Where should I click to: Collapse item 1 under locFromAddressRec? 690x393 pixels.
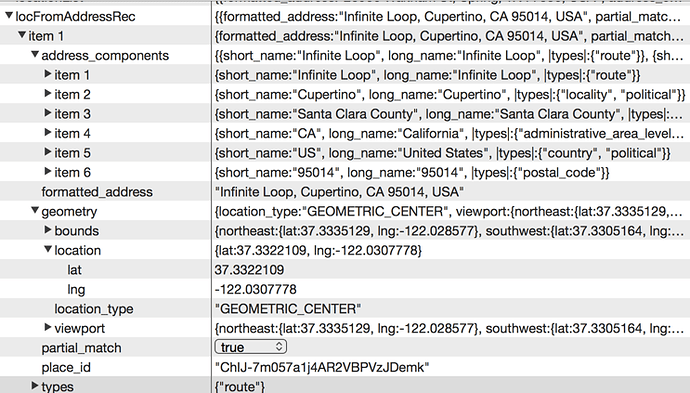pos(22,35)
